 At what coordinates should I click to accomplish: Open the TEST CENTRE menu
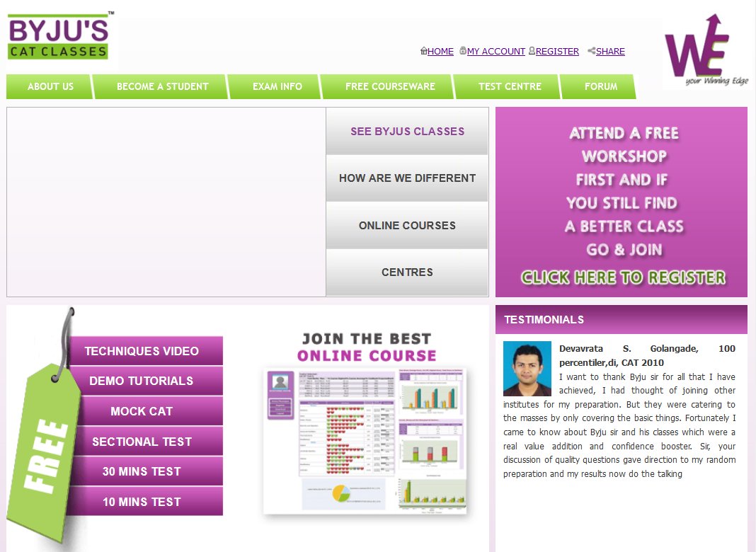[508, 87]
